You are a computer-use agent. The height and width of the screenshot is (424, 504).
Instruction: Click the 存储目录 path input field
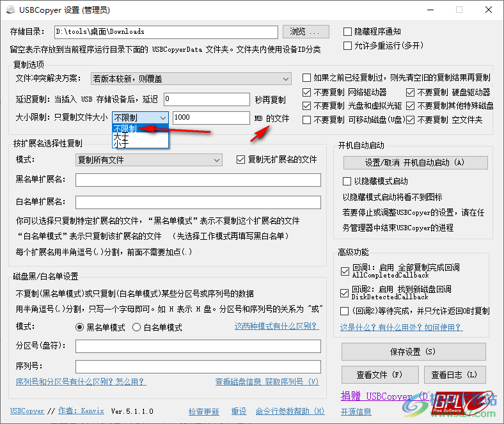click(166, 32)
